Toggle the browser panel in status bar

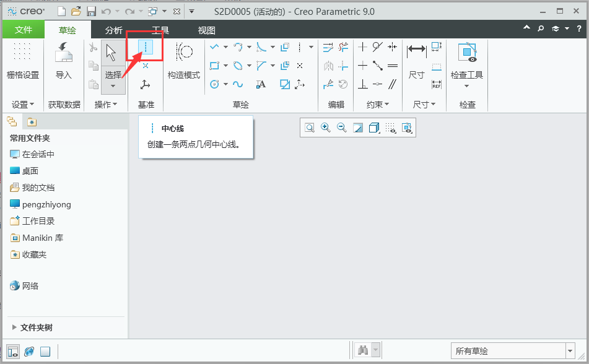click(29, 351)
